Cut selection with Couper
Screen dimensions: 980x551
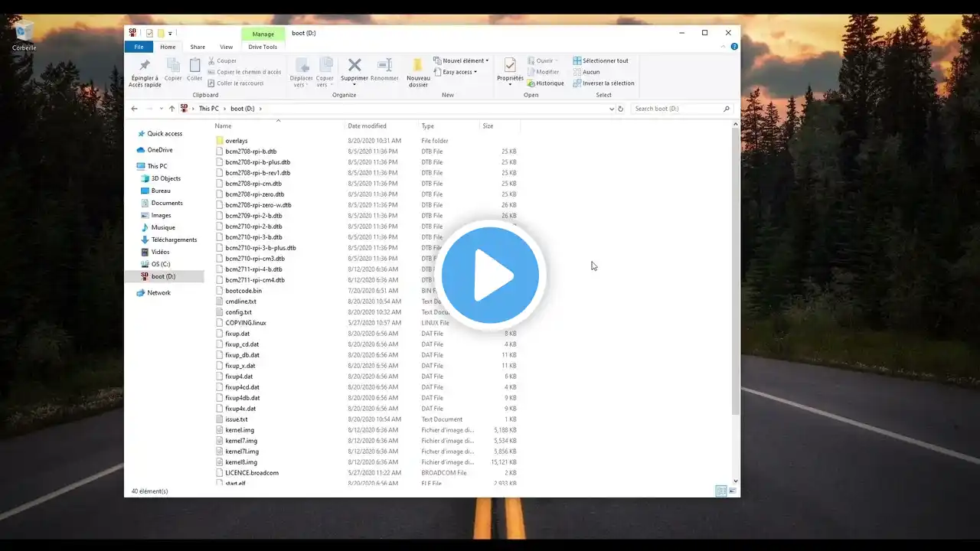click(x=222, y=61)
